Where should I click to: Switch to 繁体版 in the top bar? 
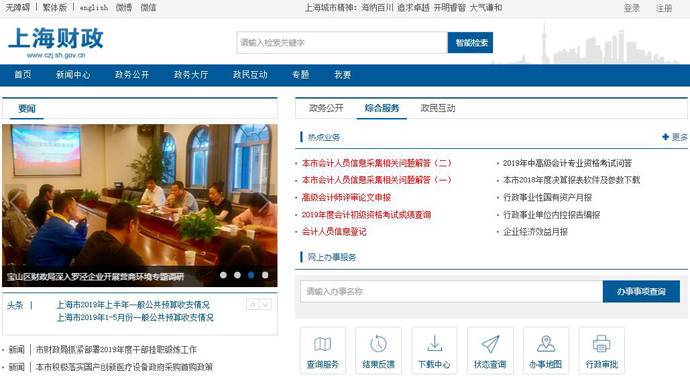tap(55, 7)
